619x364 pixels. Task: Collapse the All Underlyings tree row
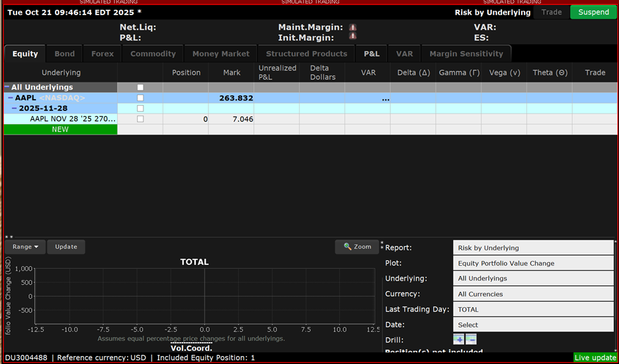point(7,87)
